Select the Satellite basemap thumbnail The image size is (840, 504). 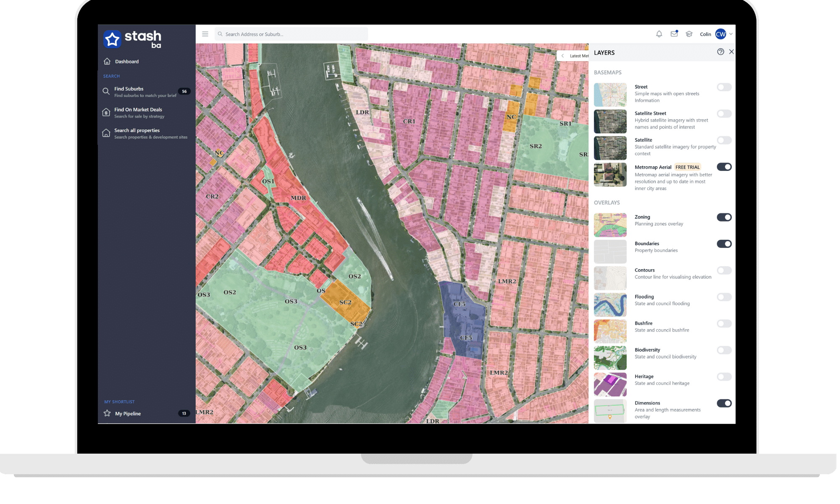point(610,148)
